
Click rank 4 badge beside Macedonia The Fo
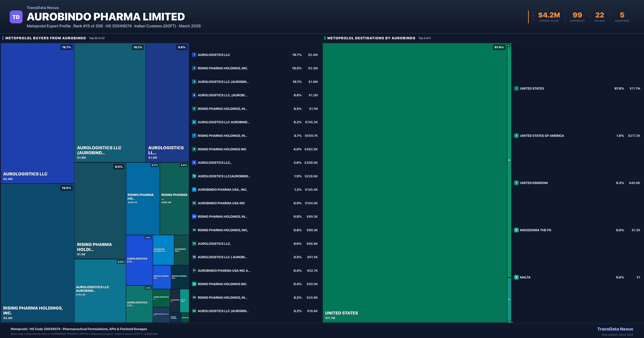pyautogui.click(x=516, y=230)
